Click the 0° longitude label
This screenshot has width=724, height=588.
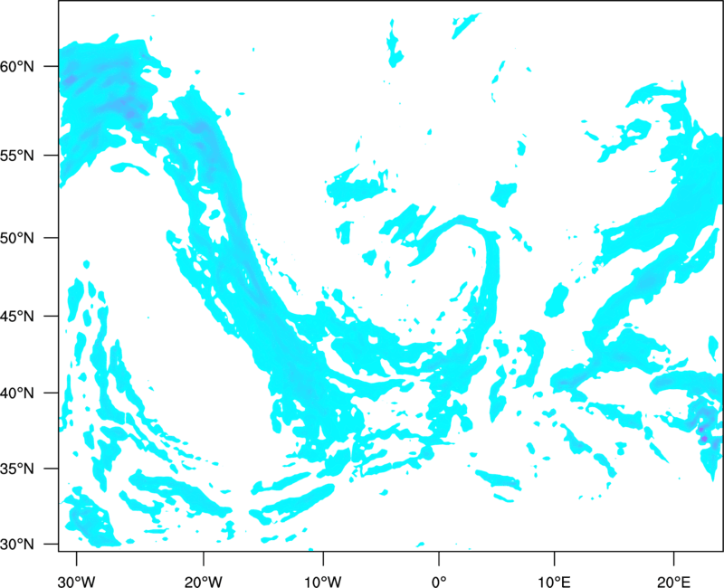[x=439, y=582]
